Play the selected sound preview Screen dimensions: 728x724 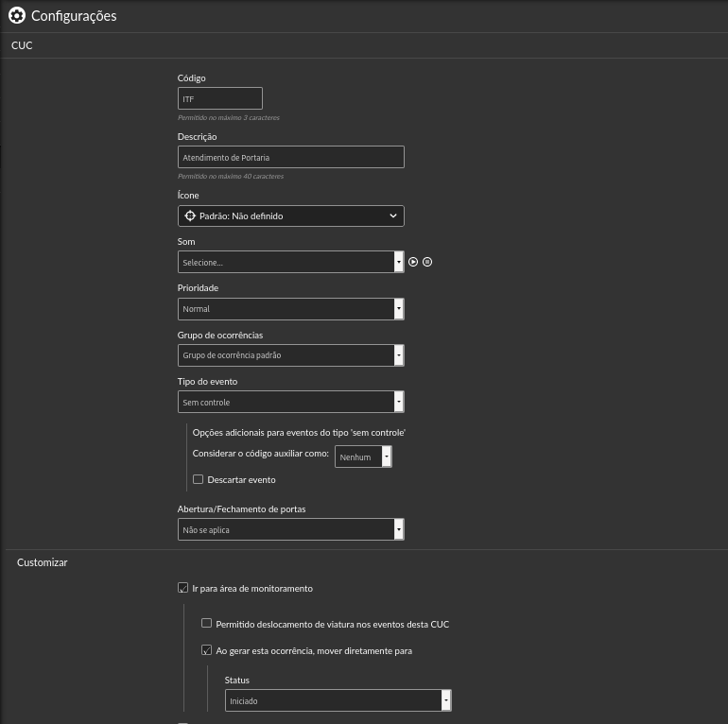(x=413, y=262)
